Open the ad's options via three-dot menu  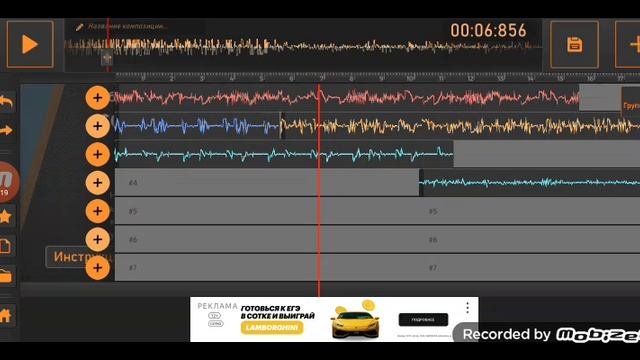pyautogui.click(x=467, y=308)
